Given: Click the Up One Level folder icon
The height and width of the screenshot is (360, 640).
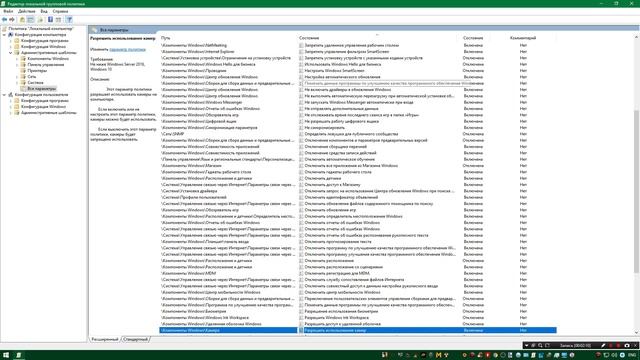Looking at the screenshot, I should click(x=22, y=20).
